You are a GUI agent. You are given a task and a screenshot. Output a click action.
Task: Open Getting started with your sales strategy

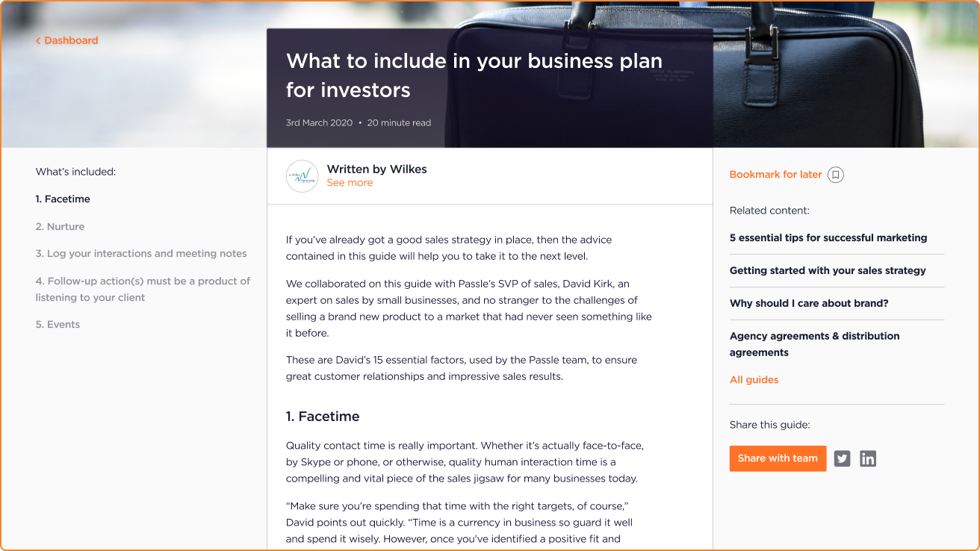pyautogui.click(x=827, y=271)
